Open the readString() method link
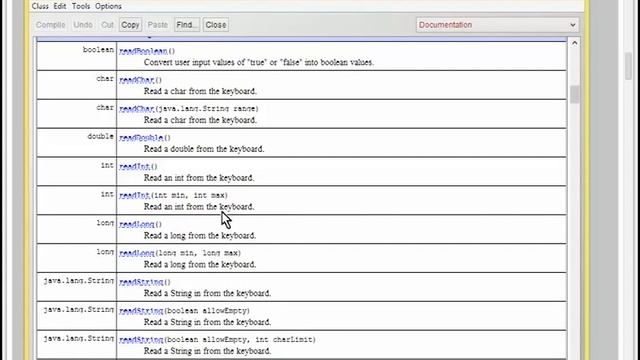640x360 pixels. 141,282
